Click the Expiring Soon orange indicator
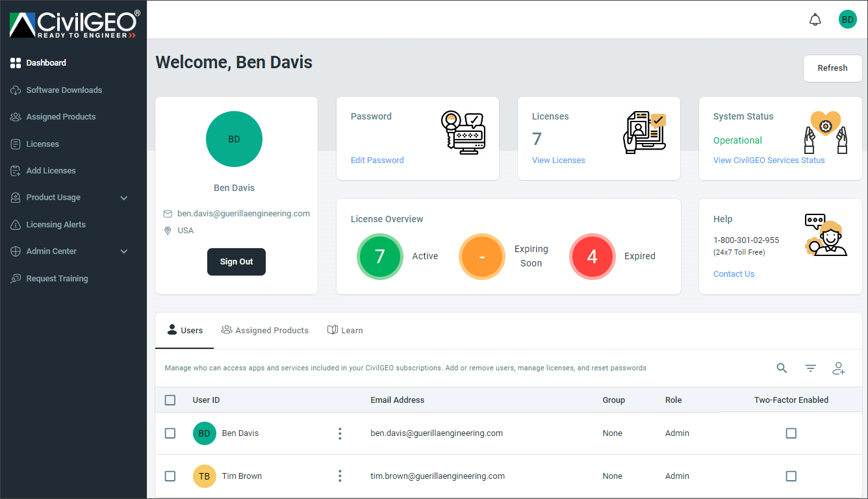 [481, 256]
